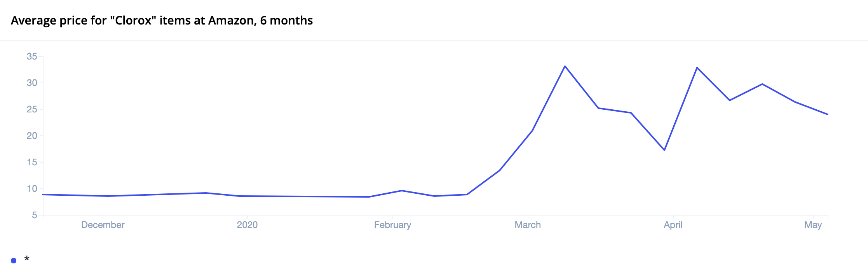Select the April x-axis label
The width and height of the screenshot is (868, 277).
pos(673,225)
